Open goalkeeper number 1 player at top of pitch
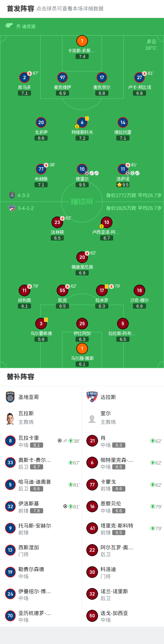The width and height of the screenshot is (164, 644). coord(82,41)
